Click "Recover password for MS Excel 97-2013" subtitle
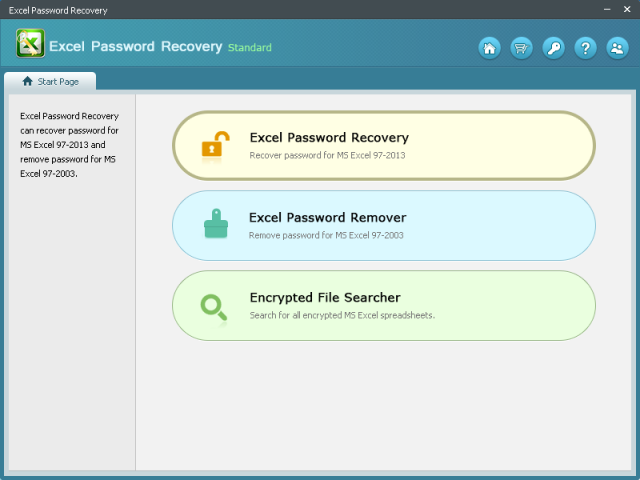Image resolution: width=640 pixels, height=480 pixels. [327, 156]
